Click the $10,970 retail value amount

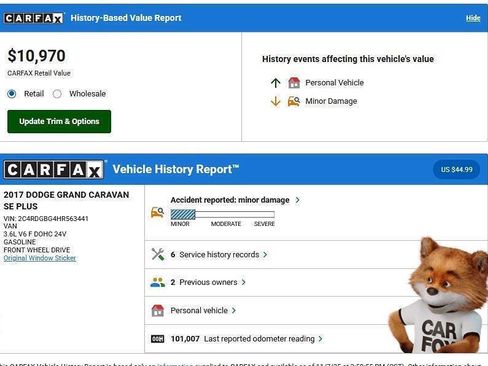tap(36, 56)
